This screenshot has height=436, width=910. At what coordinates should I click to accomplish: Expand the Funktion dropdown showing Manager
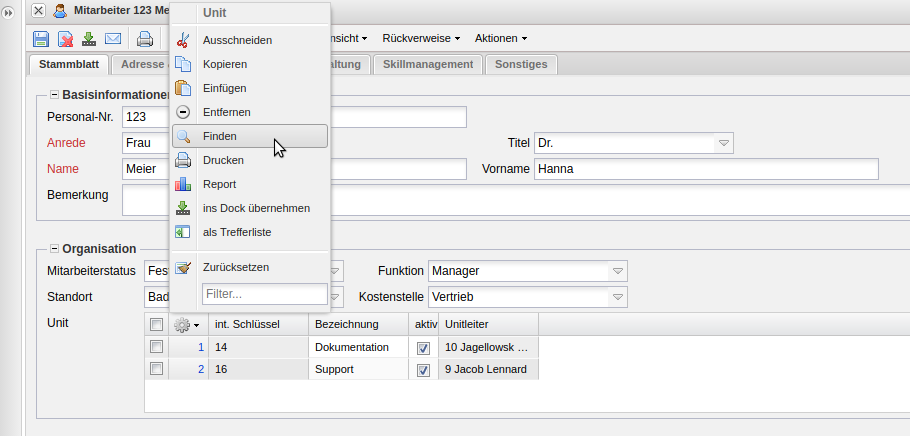pos(618,271)
